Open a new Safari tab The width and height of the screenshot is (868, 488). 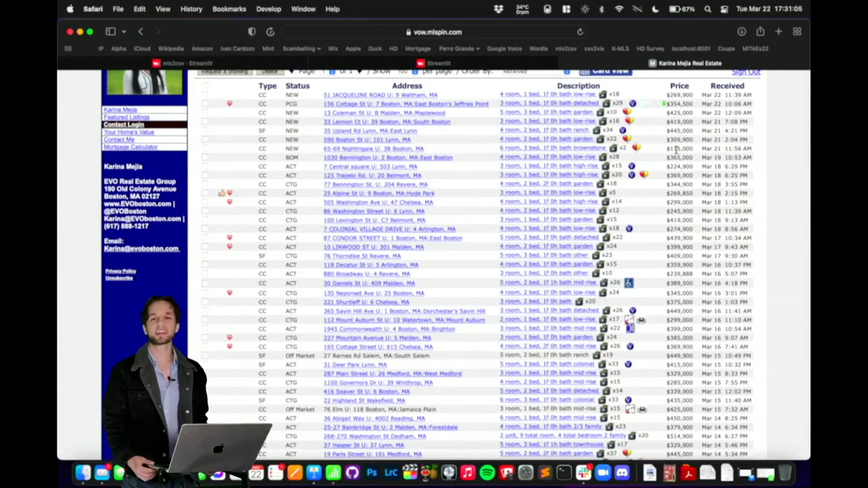click(x=779, y=32)
